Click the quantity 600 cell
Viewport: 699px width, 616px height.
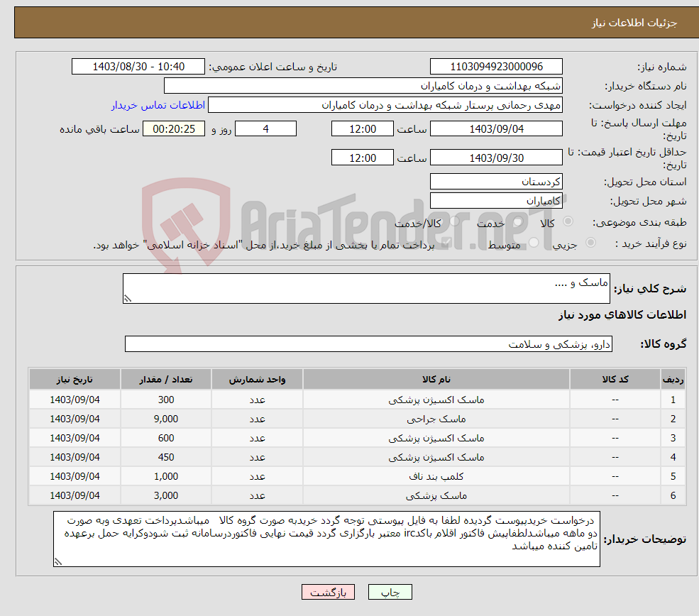(166, 438)
